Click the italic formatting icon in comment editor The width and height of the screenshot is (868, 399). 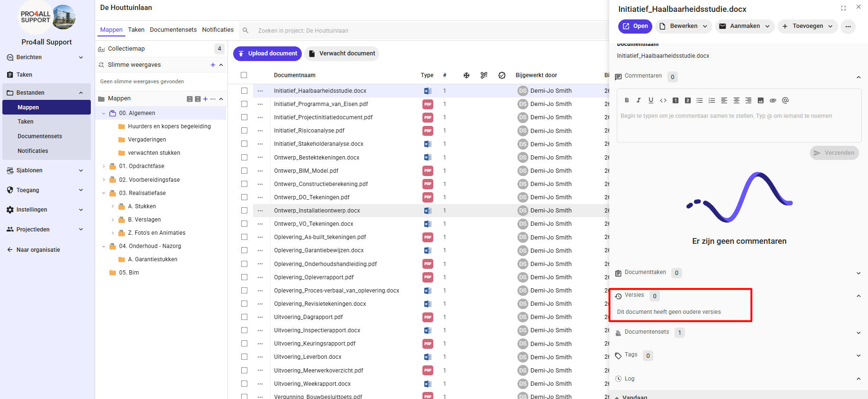click(639, 100)
